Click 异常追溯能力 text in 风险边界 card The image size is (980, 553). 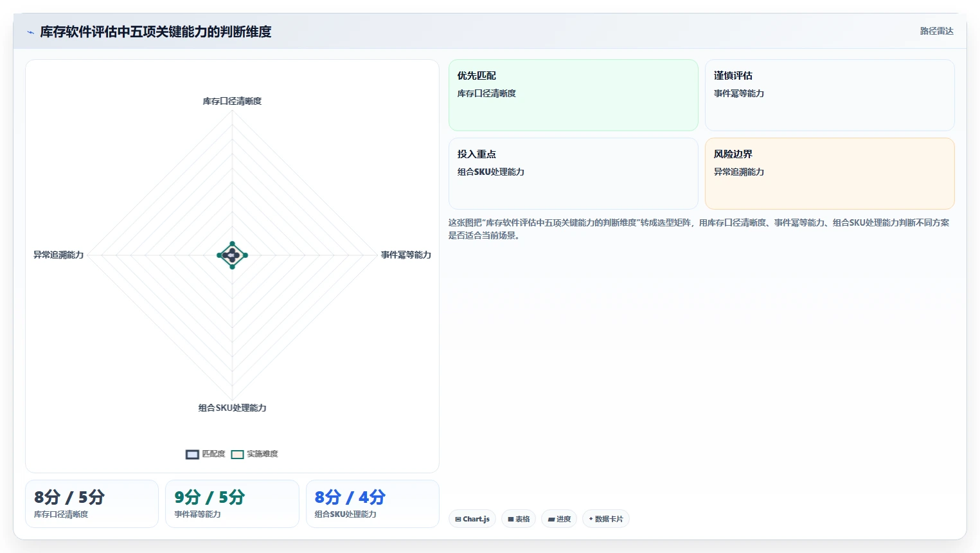[x=739, y=172]
